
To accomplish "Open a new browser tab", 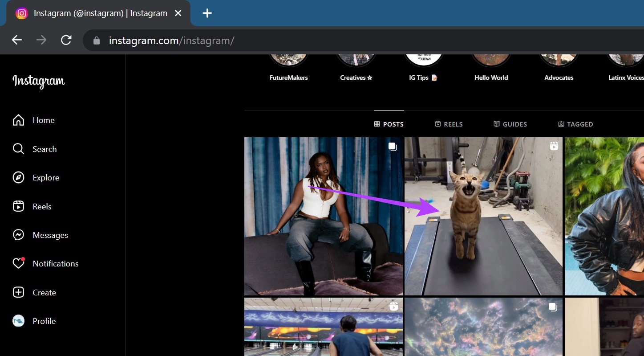I will point(207,13).
